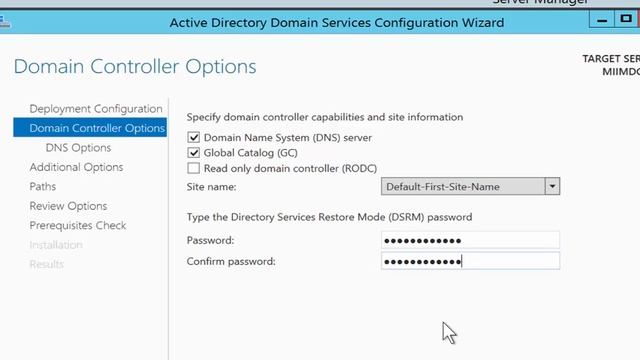Screen dimensions: 640x360
Task: Click the Default-First-Site-Name combo box
Action: (470, 187)
